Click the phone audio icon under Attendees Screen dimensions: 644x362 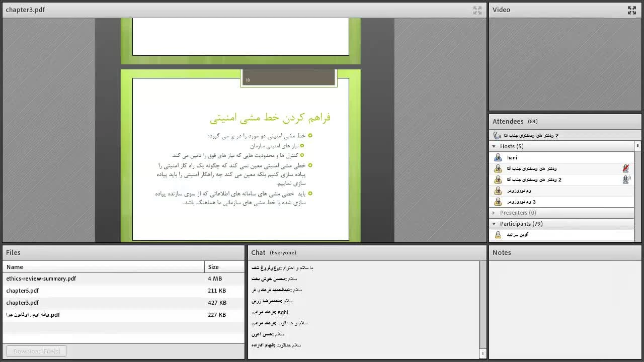(497, 135)
